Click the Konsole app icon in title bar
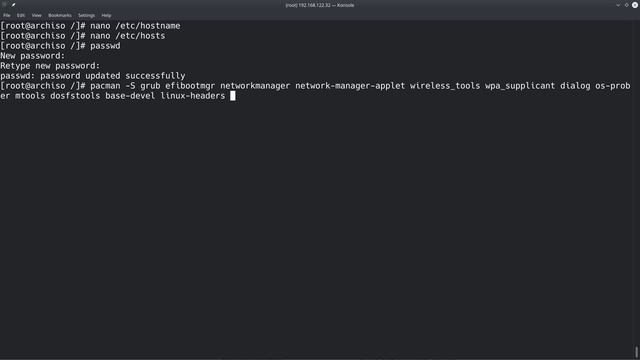This screenshot has width=640, height=360. [4, 5]
